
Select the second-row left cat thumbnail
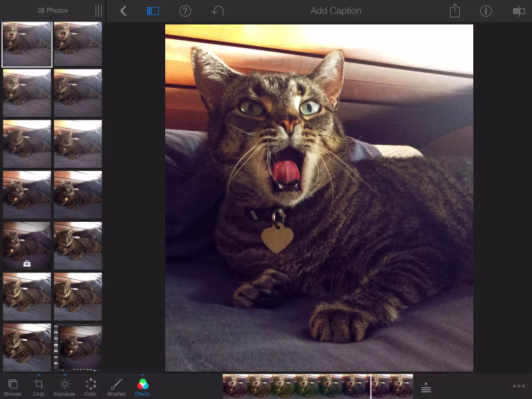pos(27,93)
